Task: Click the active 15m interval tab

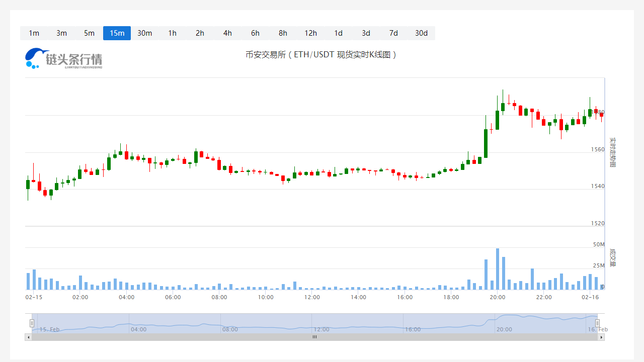Action: pyautogui.click(x=117, y=33)
